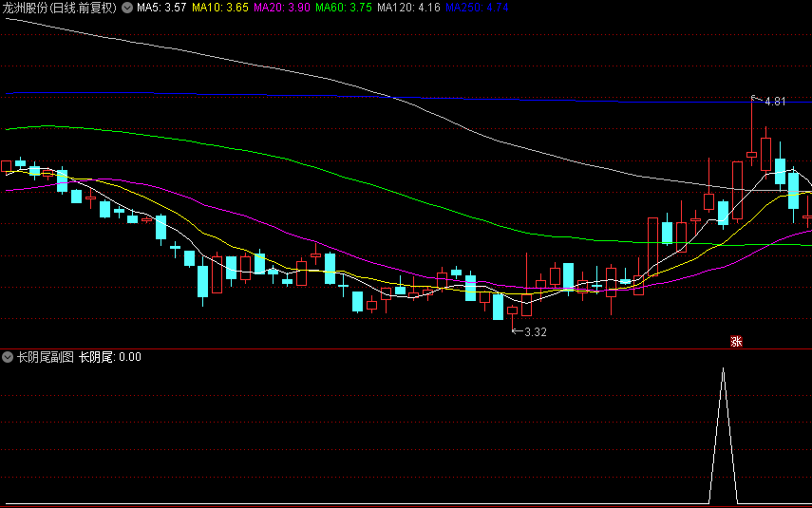Screen dimensions: 812x508
Task: Click the MA120: 4.16 label
Action: [408, 8]
